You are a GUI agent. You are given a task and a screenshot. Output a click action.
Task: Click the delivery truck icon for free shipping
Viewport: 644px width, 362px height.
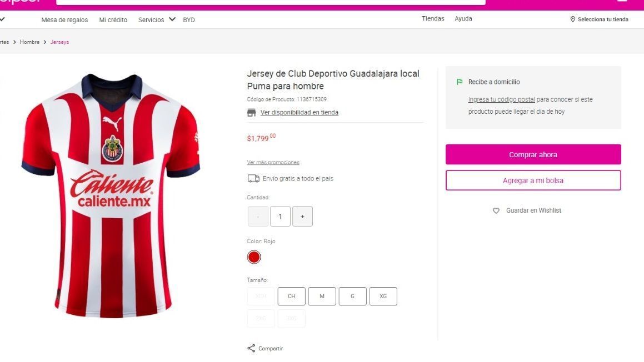253,178
